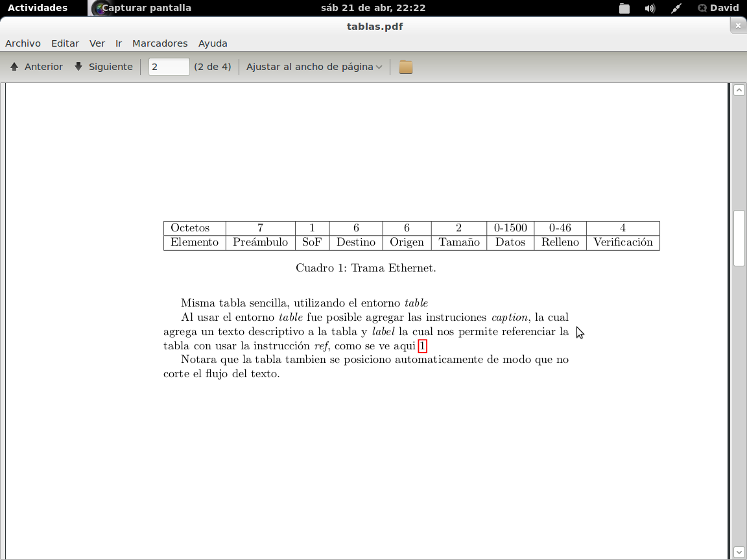Go to the previous page with Anterior
The height and width of the screenshot is (560, 747).
tap(37, 67)
